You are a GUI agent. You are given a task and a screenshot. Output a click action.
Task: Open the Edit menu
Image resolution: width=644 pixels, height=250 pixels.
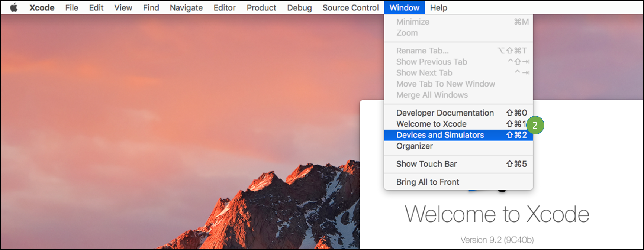click(x=96, y=7)
